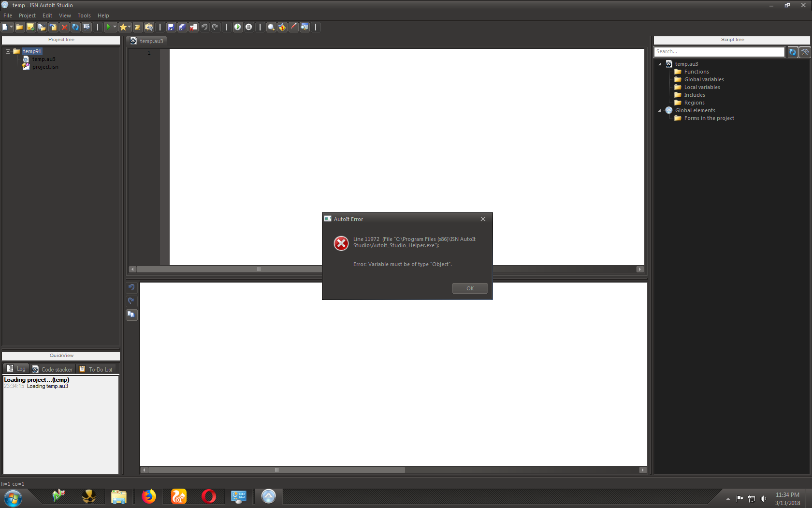Click the Script tree refresh icon
Screen dimensions: 812x508
pyautogui.click(x=793, y=52)
